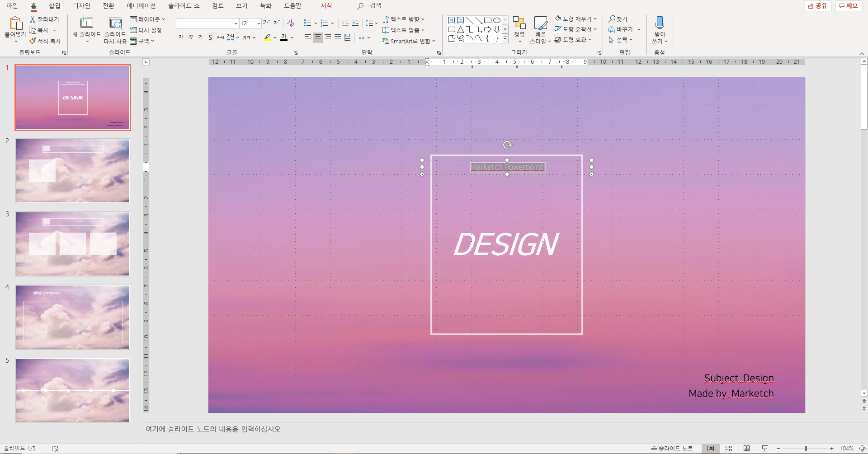Toggle Underline formatting
Screen dimensions: 868x454
[x=201, y=37]
